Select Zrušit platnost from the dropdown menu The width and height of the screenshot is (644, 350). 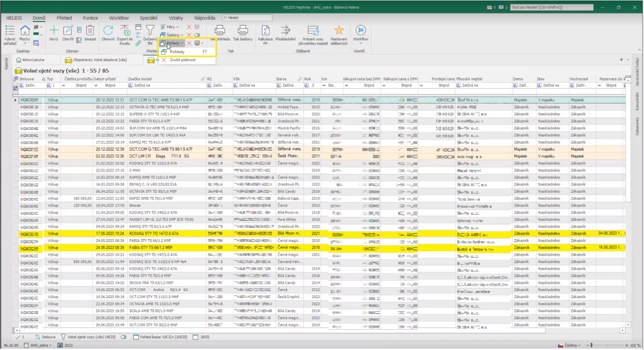[182, 60]
